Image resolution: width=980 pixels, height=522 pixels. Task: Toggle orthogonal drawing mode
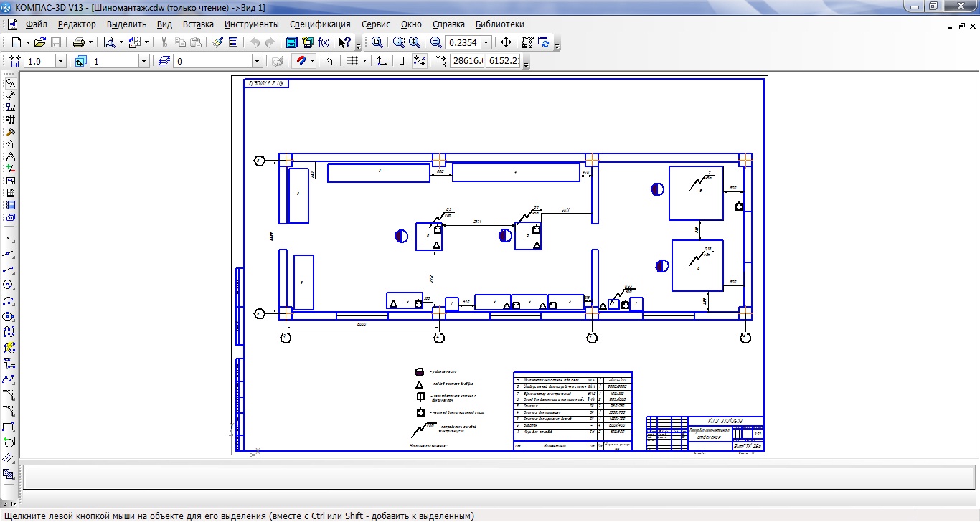[404, 62]
